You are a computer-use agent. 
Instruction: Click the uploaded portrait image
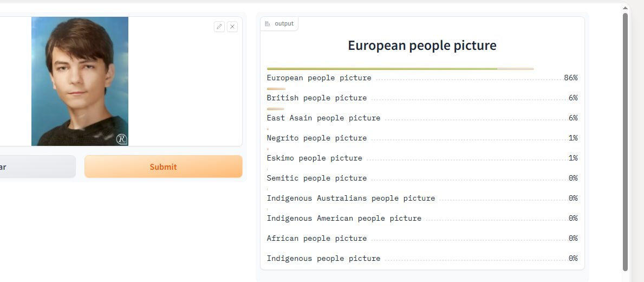[x=80, y=81]
